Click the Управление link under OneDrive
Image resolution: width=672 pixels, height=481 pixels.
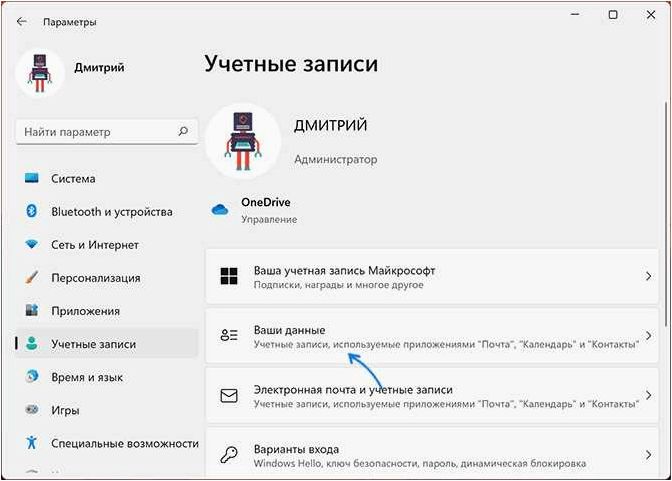point(269,219)
